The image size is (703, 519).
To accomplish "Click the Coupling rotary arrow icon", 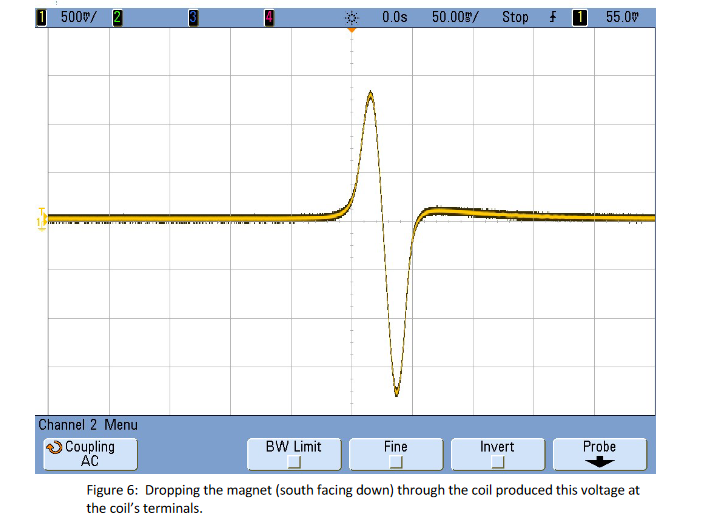I will 54,447.
